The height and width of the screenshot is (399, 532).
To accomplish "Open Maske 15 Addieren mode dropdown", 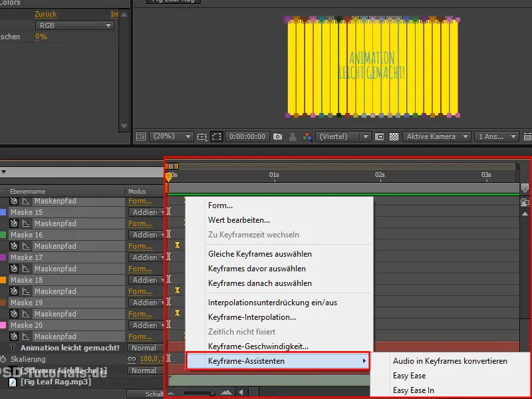I will (x=146, y=212).
